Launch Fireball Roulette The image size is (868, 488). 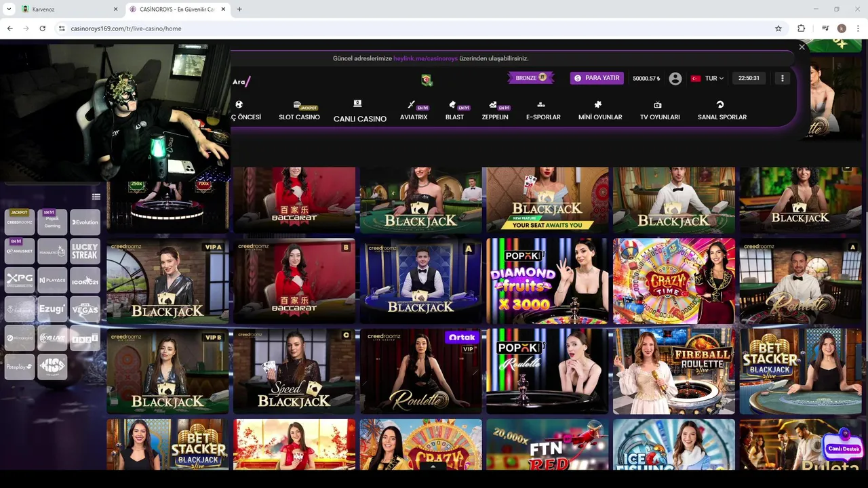click(x=674, y=371)
